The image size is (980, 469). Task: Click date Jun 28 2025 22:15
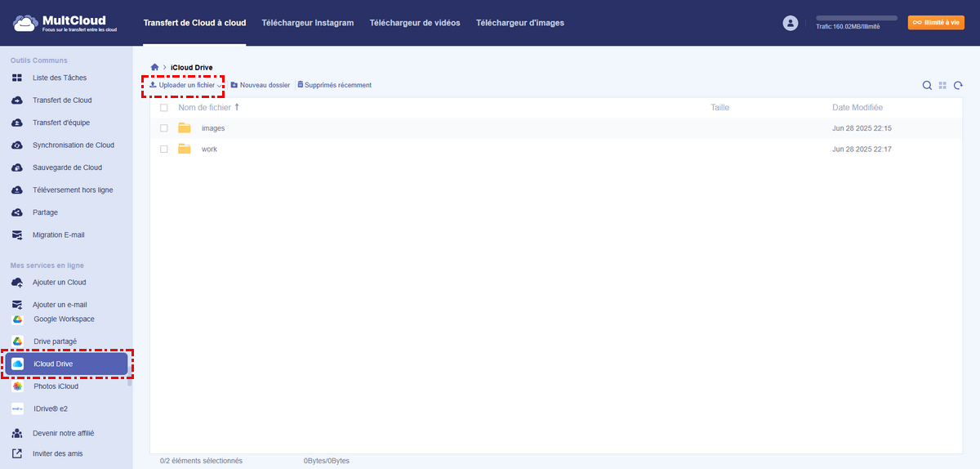point(862,128)
